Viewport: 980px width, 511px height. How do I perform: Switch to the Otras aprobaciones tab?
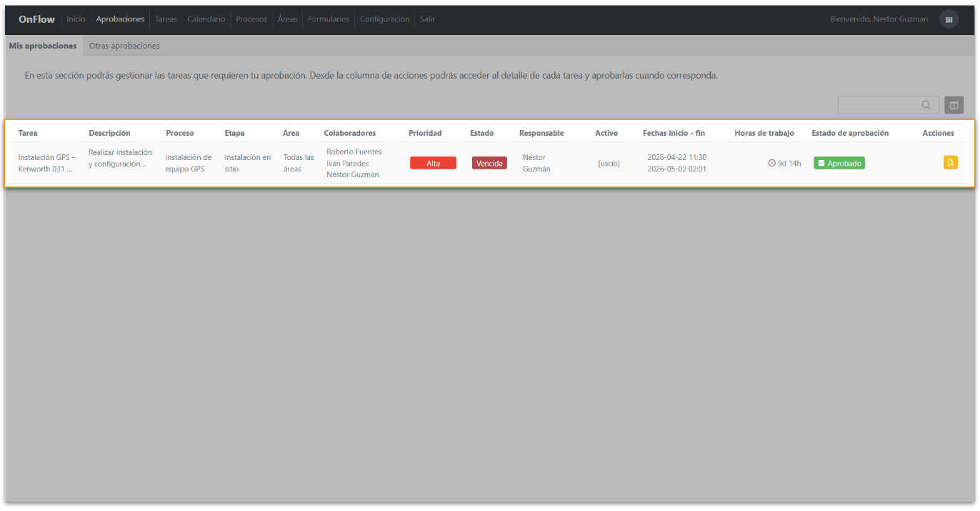(x=124, y=46)
